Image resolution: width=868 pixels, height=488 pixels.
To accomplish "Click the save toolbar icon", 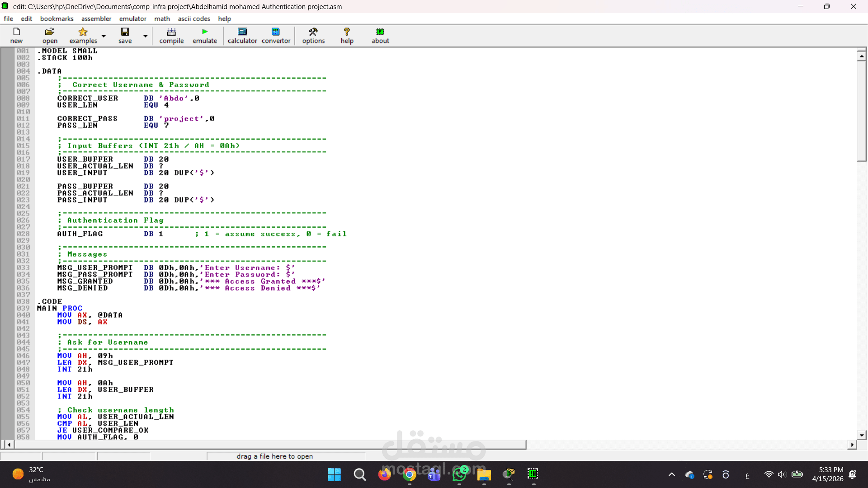I will (x=125, y=32).
